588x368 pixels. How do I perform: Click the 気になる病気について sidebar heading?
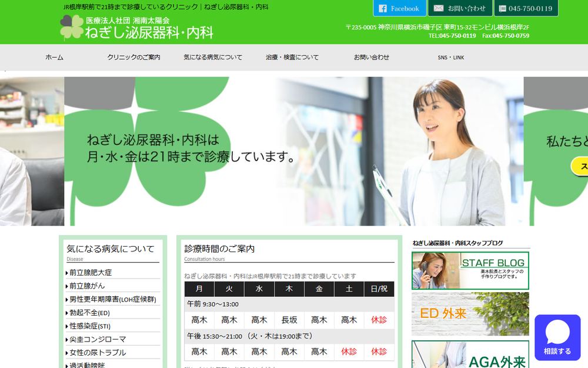[x=111, y=248]
